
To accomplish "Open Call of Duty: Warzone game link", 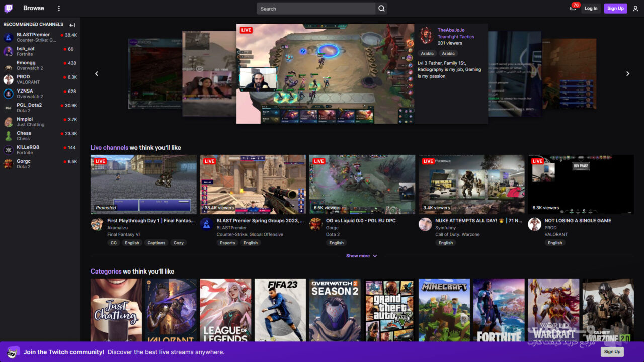I will point(457,234).
